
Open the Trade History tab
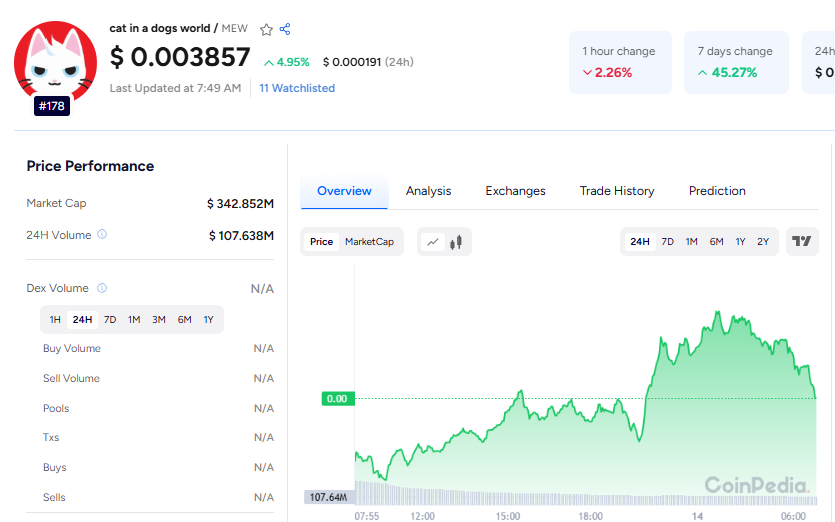point(617,191)
